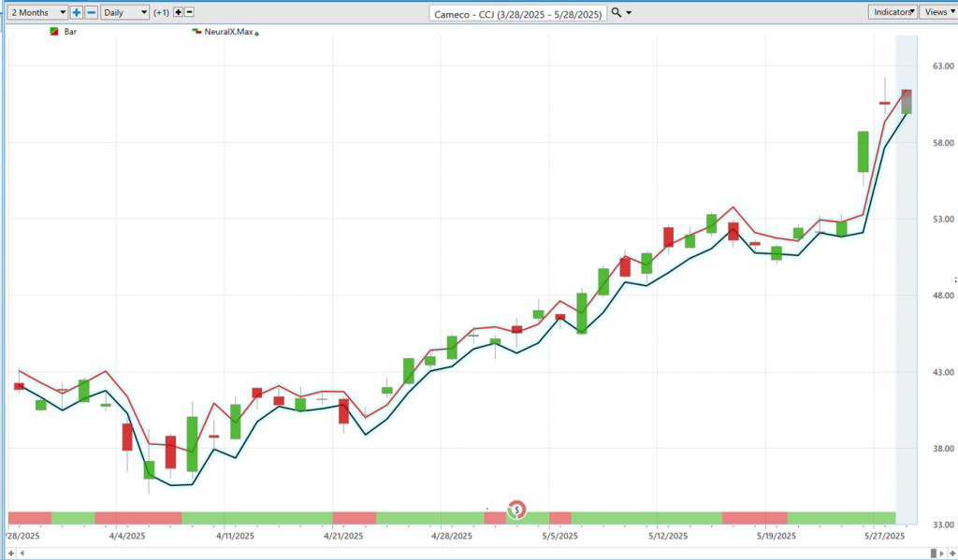Open the Indicators menu

click(893, 12)
